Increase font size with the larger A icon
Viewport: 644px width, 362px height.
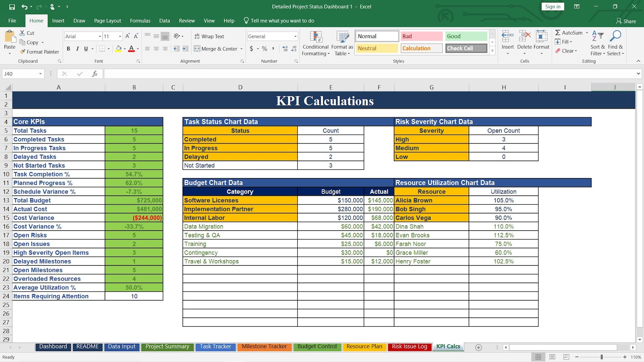(x=127, y=36)
